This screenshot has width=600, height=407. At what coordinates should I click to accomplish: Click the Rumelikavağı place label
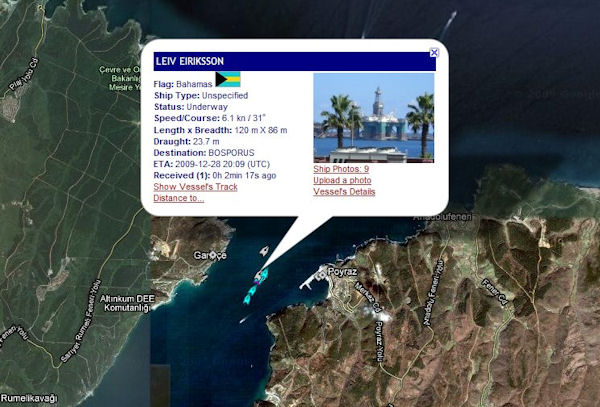[30, 398]
